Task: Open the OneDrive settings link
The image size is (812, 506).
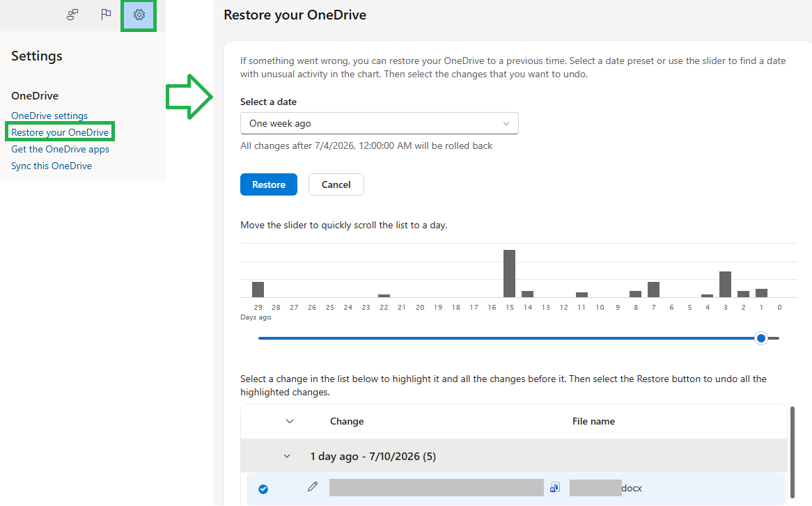Action: [x=49, y=116]
